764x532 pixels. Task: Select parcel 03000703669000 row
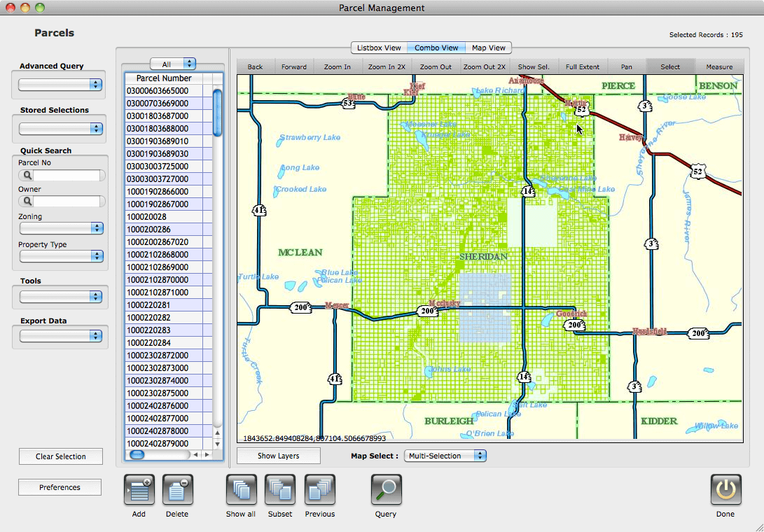coord(169,104)
